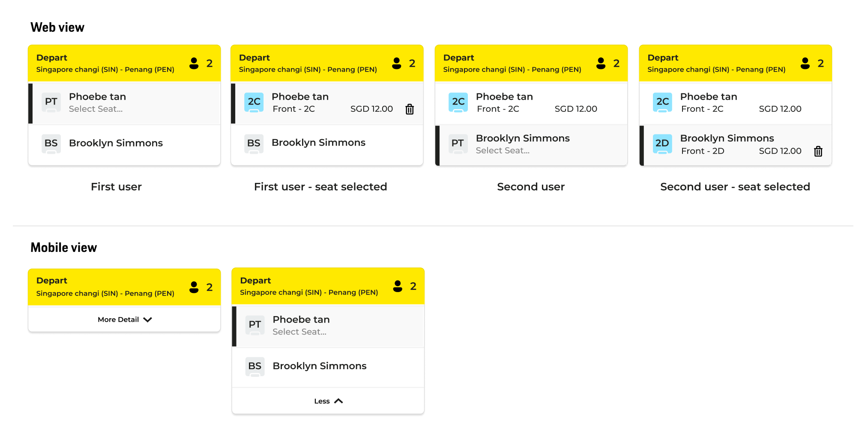Delete Brooklyn Simmons' 2D seat selection
The image size is (868, 445).
(x=818, y=151)
